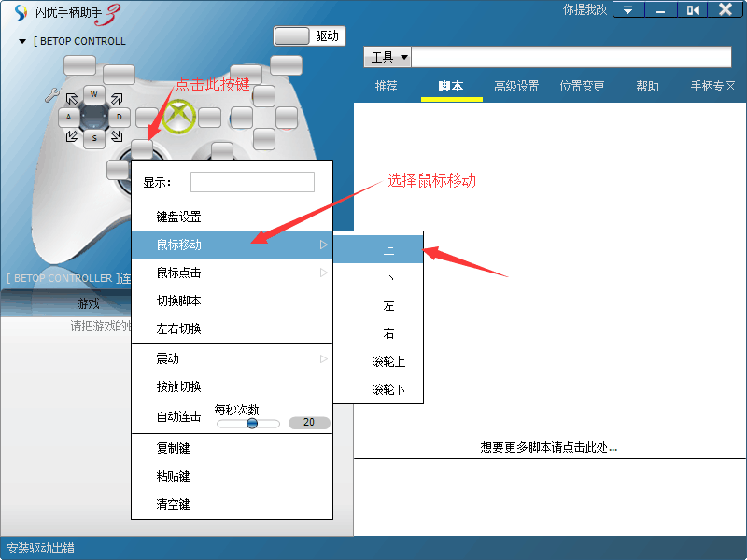Choose 切换脚本 from the menu
Image resolution: width=747 pixels, height=560 pixels.
pos(232,301)
